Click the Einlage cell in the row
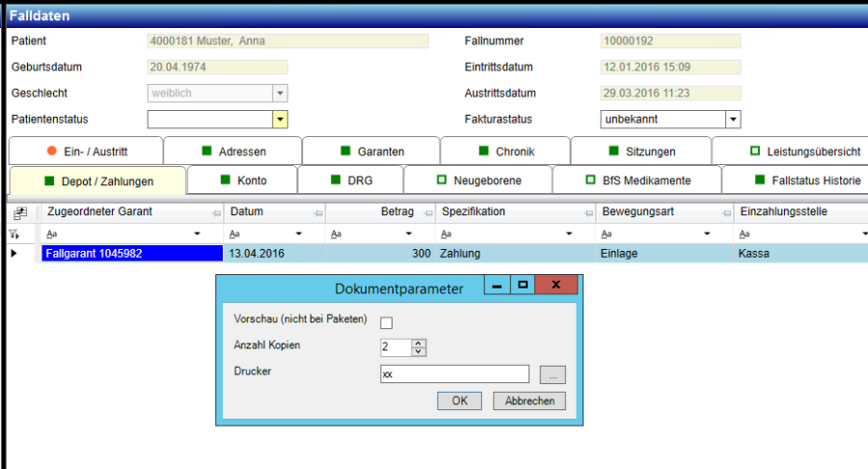Viewport: 868px width, 469px height. point(665,254)
